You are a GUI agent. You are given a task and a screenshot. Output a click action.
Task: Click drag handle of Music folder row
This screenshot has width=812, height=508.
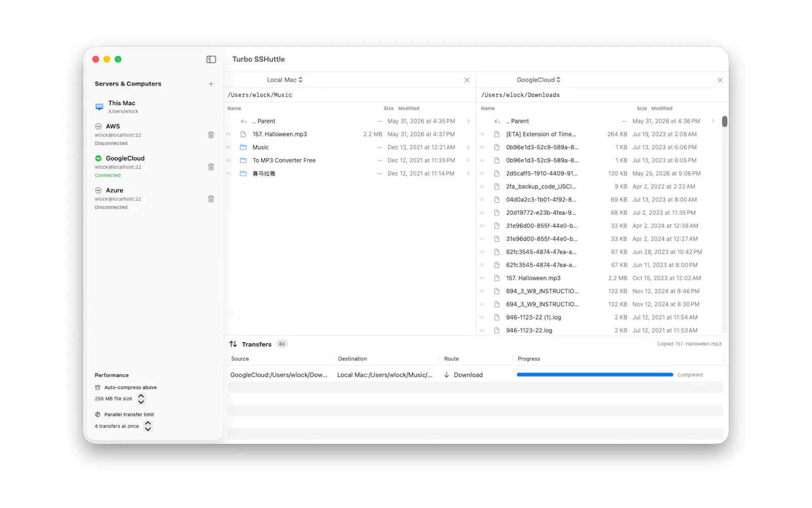[228, 147]
